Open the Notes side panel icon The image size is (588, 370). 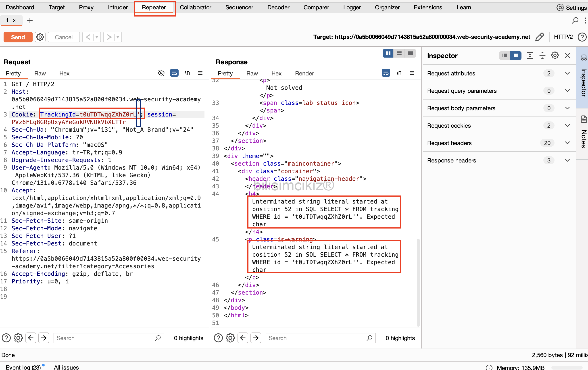[584, 120]
